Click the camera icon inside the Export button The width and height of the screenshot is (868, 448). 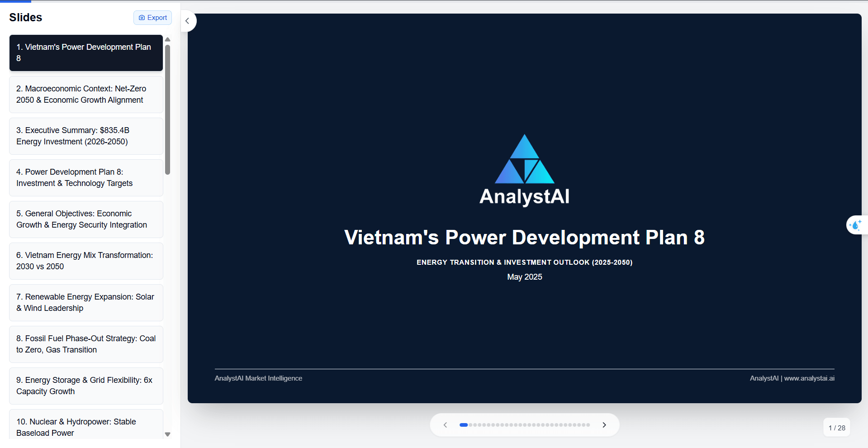142,18
